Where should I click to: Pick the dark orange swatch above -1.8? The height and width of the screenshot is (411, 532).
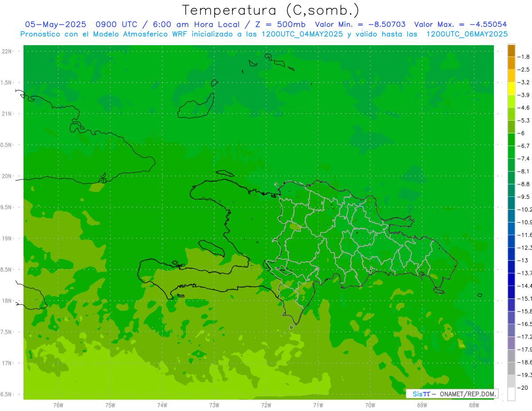pyautogui.click(x=511, y=51)
